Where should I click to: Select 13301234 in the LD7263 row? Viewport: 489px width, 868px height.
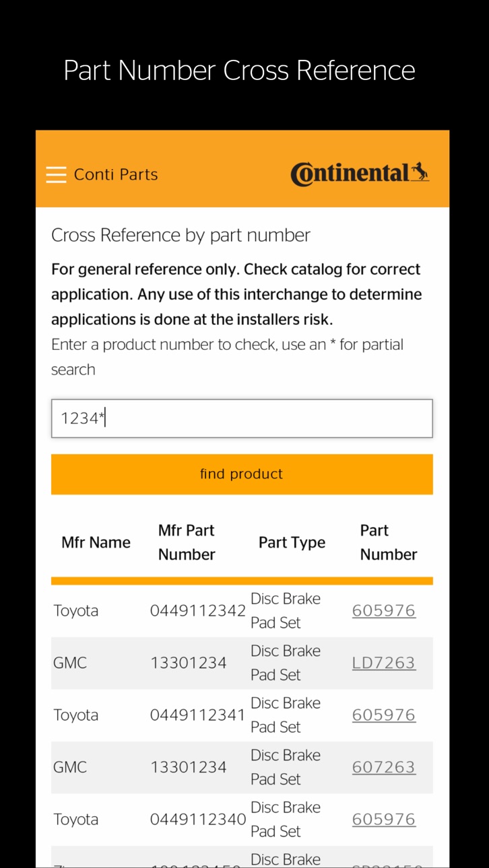click(x=189, y=663)
